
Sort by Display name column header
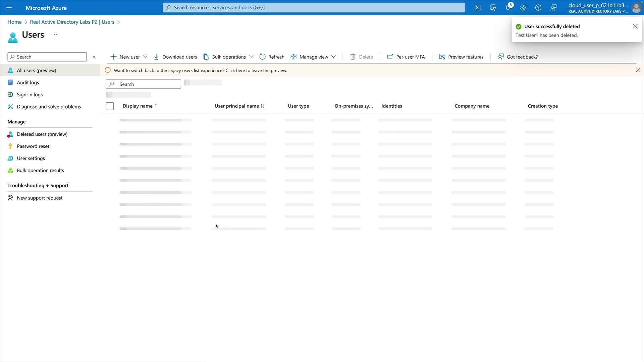(x=138, y=106)
